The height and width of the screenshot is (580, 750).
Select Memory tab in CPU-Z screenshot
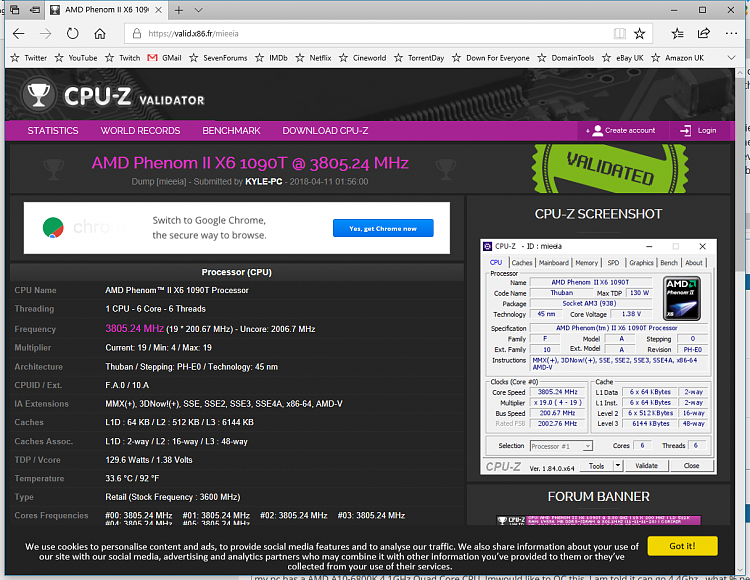click(586, 263)
